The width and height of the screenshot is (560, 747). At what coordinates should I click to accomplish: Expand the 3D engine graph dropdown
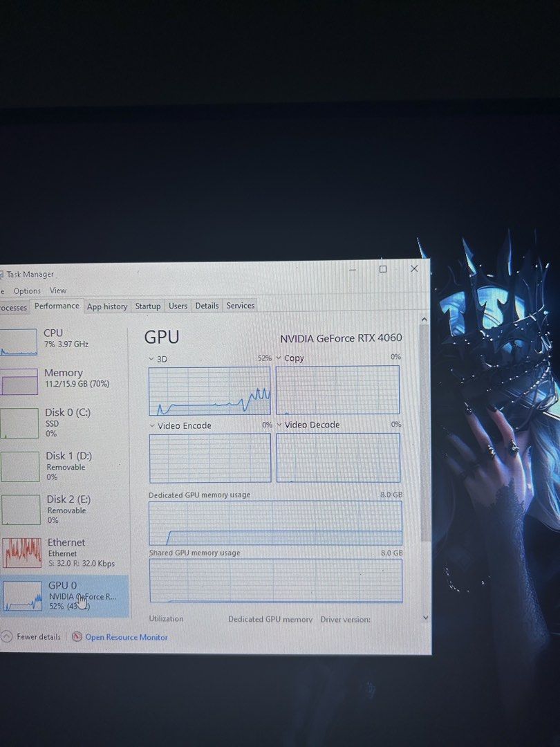(151, 359)
